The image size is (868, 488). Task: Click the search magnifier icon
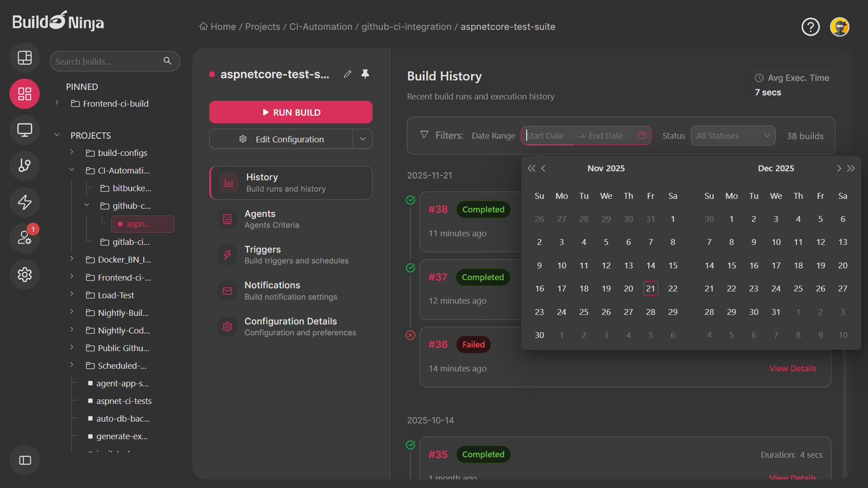167,61
